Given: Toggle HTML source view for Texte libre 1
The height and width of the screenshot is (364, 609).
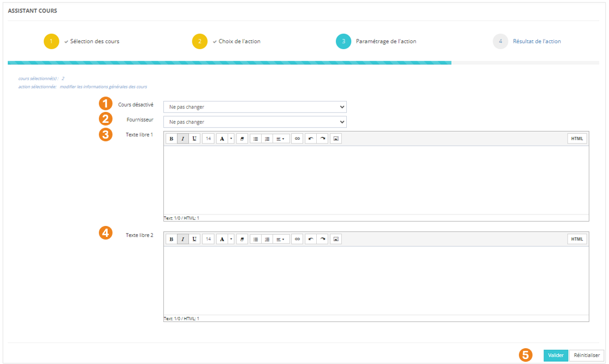Looking at the screenshot, I should tap(577, 139).
